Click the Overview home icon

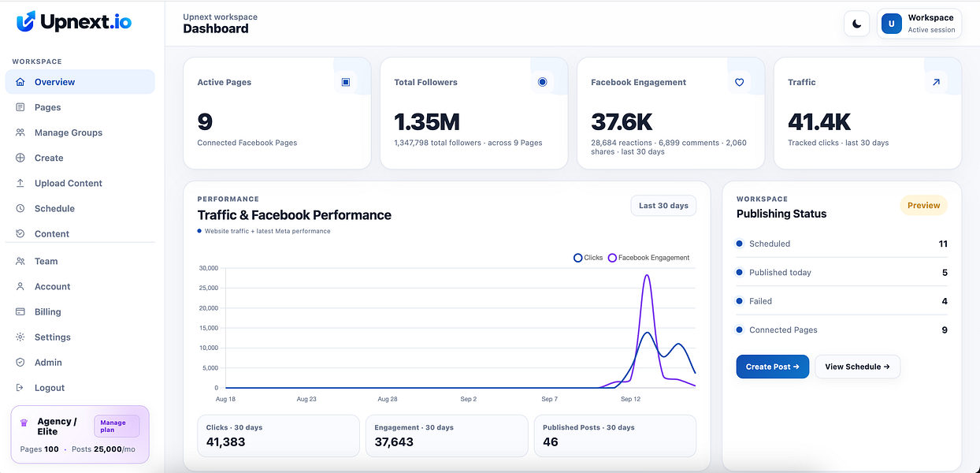(20, 82)
